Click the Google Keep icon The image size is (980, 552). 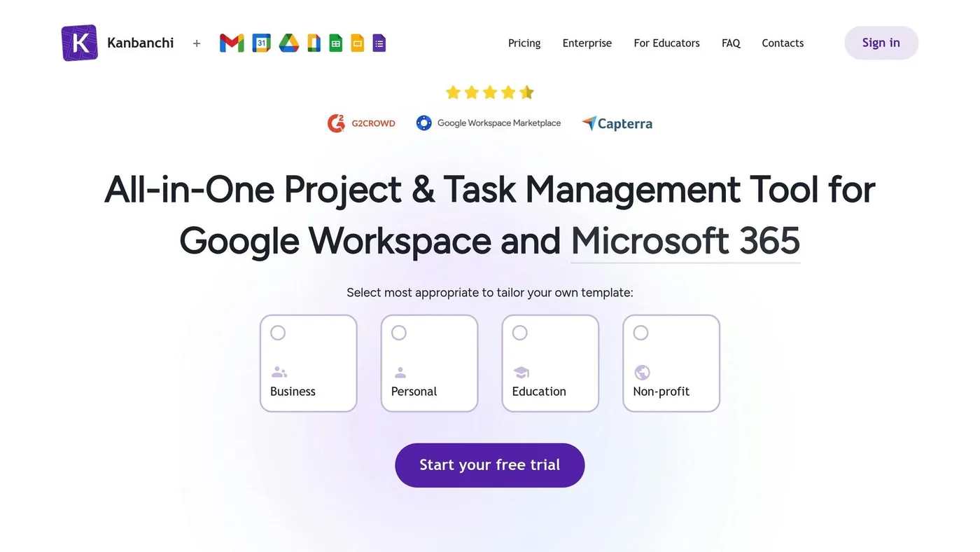[314, 43]
